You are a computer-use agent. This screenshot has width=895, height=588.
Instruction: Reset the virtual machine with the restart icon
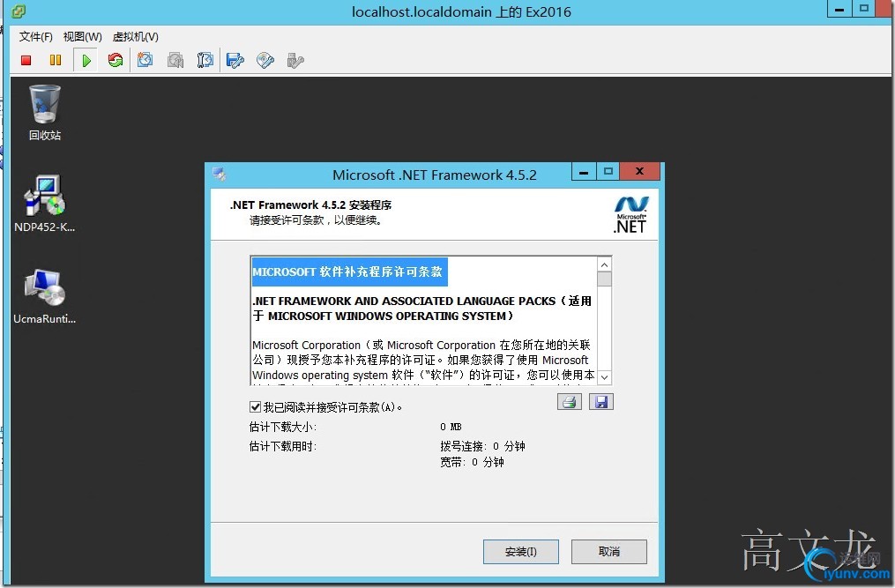[x=116, y=60]
